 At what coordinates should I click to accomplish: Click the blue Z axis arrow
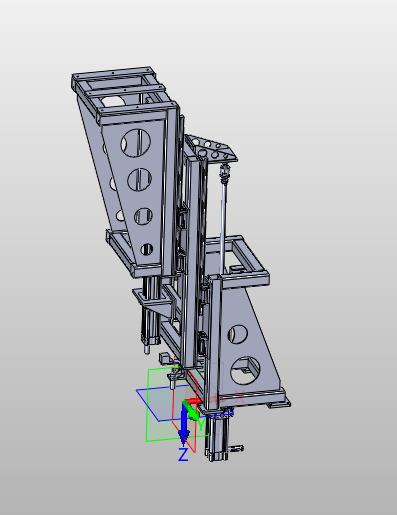(184, 424)
